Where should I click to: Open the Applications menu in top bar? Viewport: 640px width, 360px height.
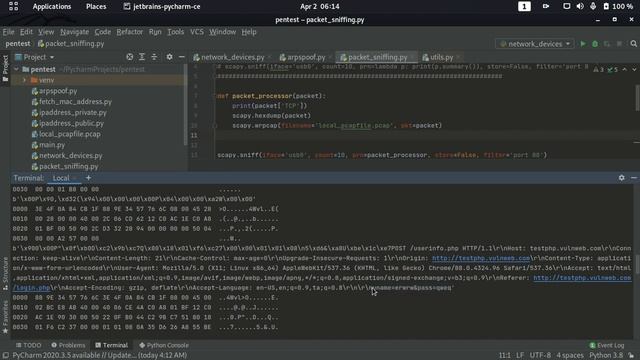tap(52, 7)
